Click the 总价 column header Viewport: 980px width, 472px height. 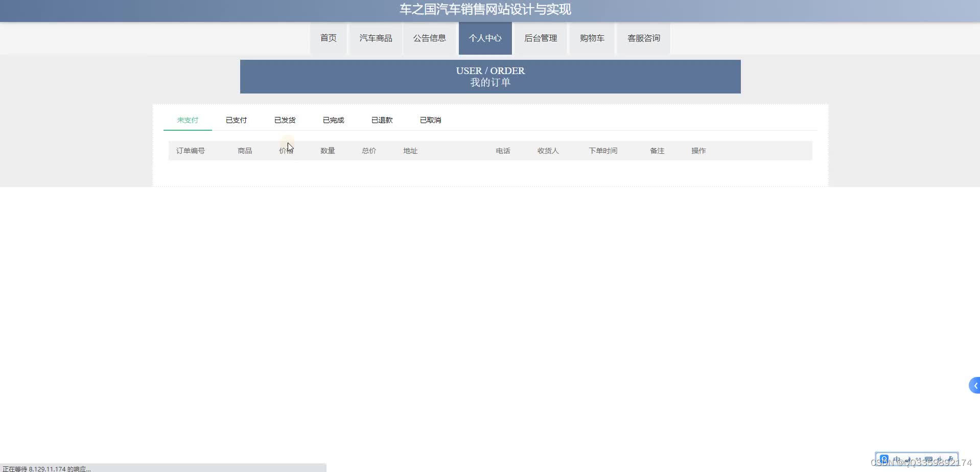(x=369, y=151)
